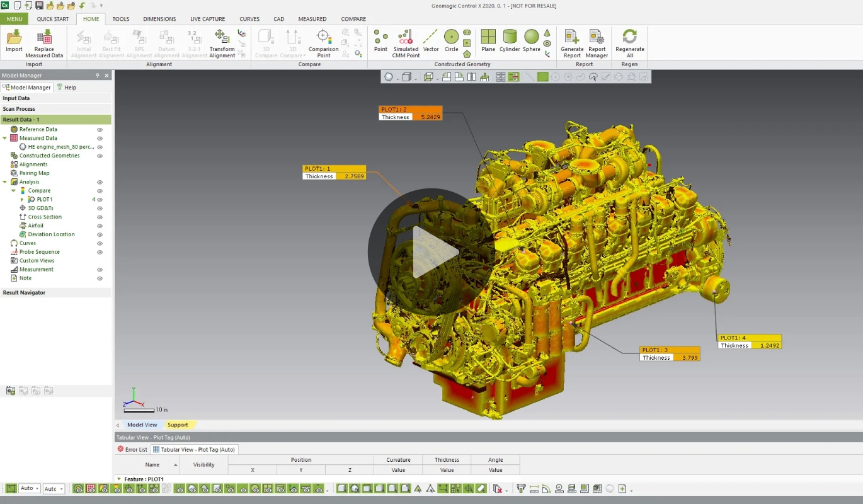Select the Sphere geometry tool

click(532, 41)
